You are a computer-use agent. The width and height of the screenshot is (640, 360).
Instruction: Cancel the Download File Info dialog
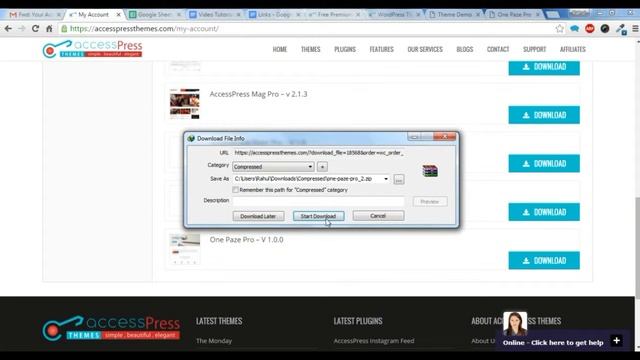tap(378, 216)
